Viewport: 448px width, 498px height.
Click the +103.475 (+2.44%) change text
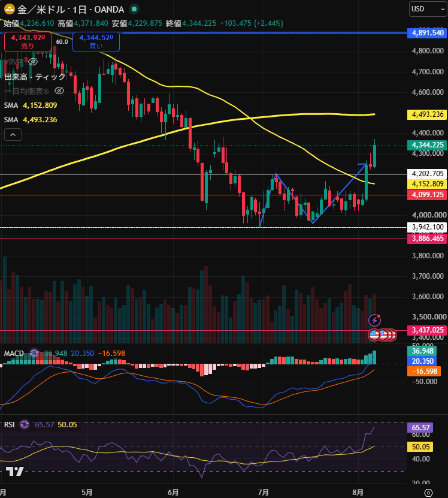coord(251,23)
